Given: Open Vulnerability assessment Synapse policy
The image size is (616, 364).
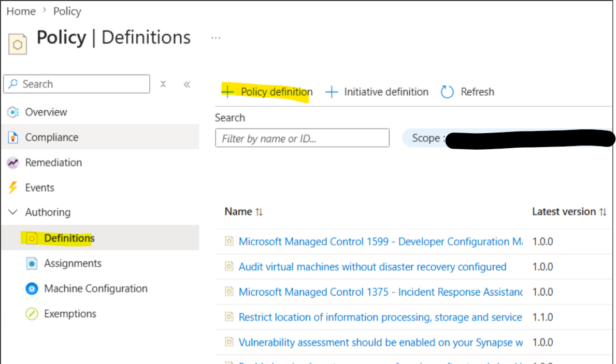Looking at the screenshot, I should (381, 342).
